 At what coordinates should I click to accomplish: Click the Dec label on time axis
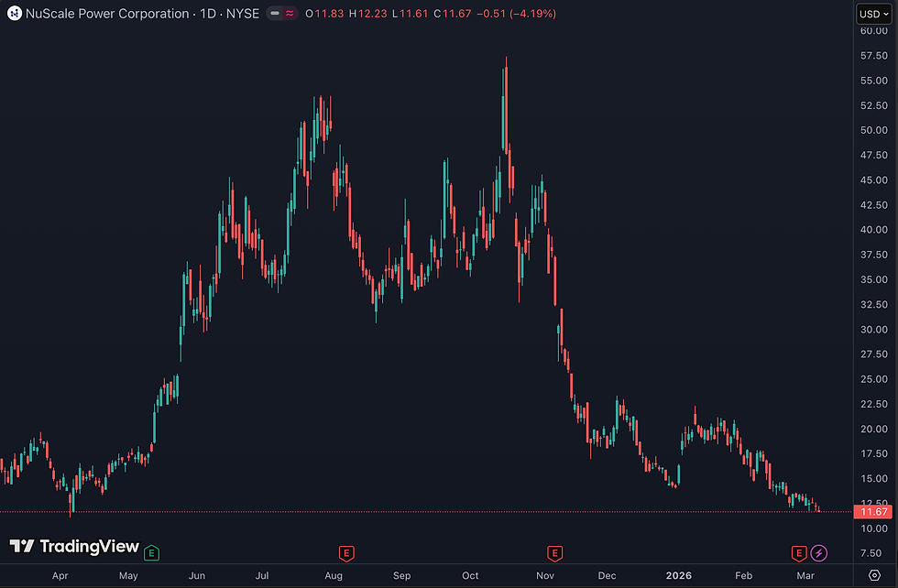[607, 575]
